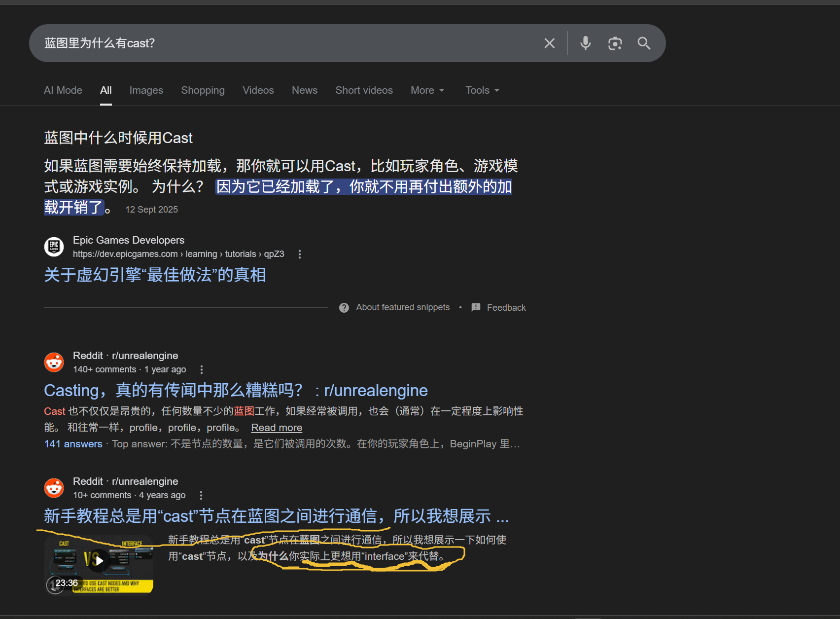Select the All results tab
The image size is (840, 619).
tap(106, 90)
